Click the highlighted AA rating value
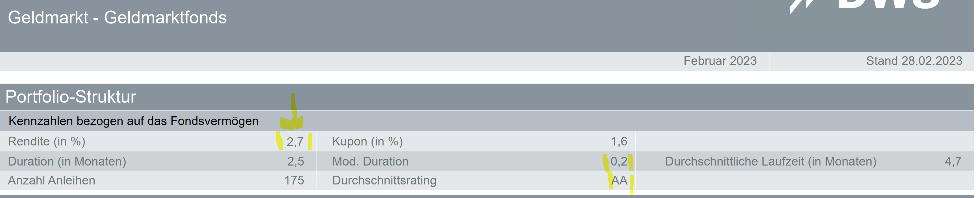Image resolution: width=980 pixels, height=198 pixels. tap(619, 180)
